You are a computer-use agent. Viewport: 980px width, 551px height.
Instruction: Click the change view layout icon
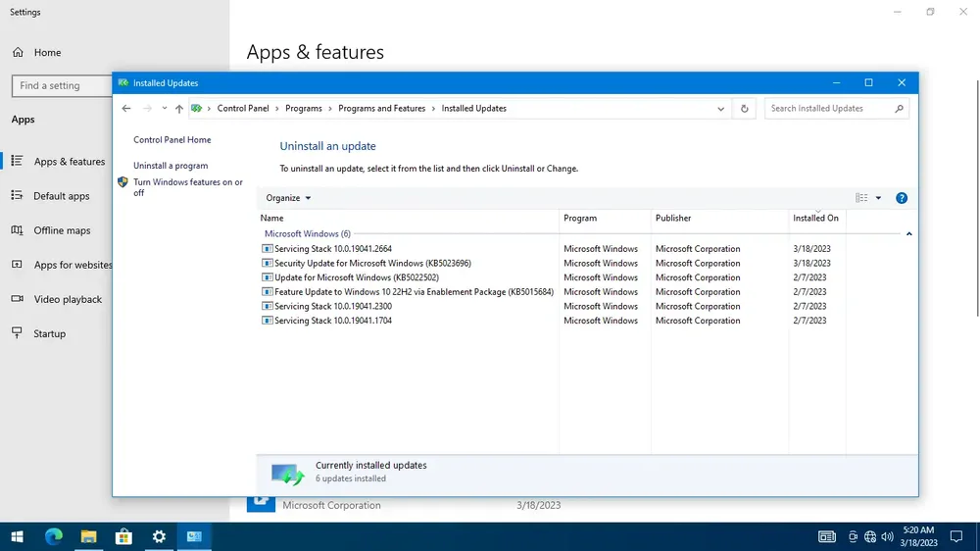(x=861, y=198)
